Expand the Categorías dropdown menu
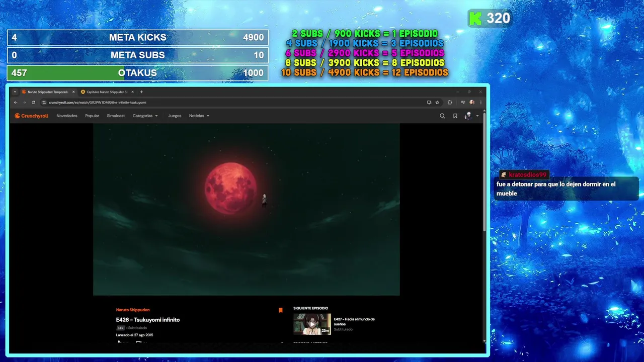Image resolution: width=644 pixels, height=362 pixels. (145, 116)
